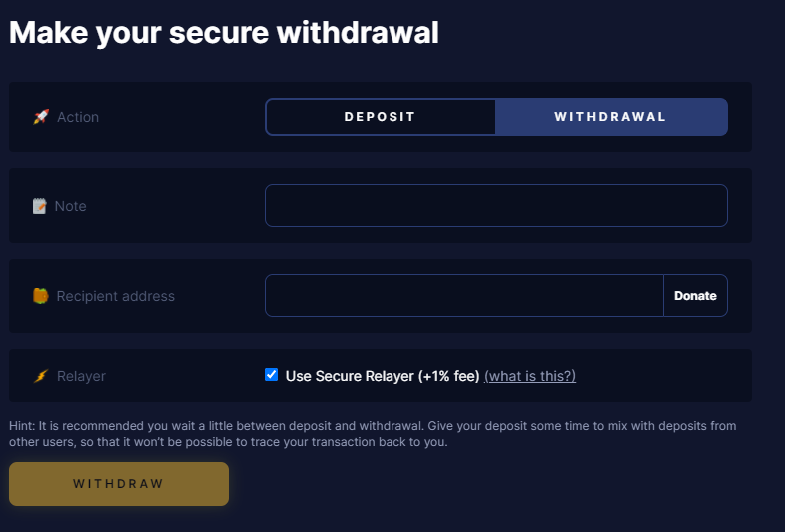Click the notepad icon beside Note

pos(40,206)
